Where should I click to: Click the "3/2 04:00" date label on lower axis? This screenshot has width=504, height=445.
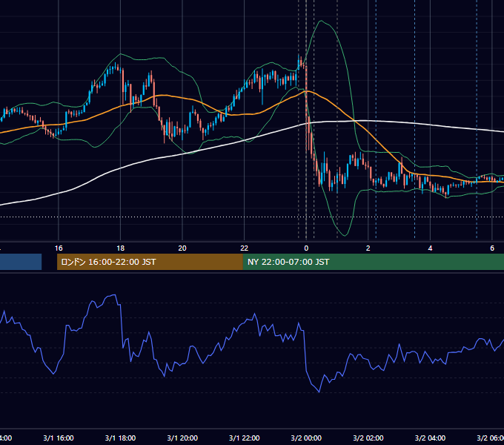click(430, 438)
